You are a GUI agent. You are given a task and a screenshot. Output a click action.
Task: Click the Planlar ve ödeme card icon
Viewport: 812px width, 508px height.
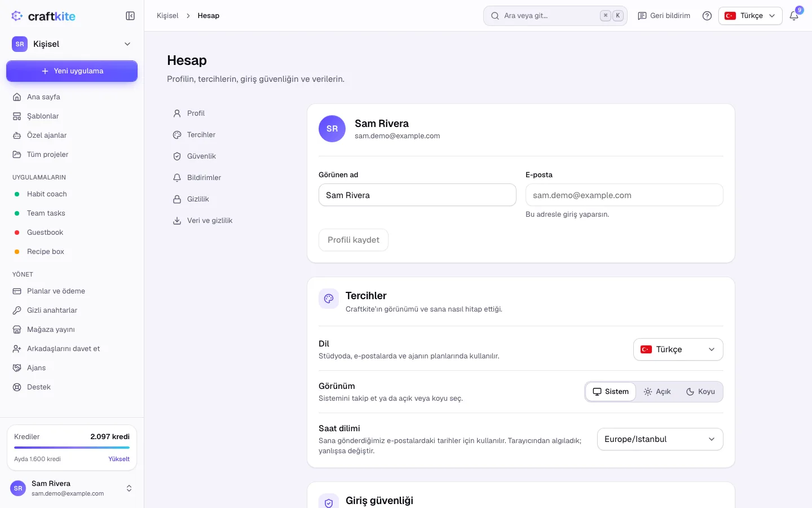[17, 291]
